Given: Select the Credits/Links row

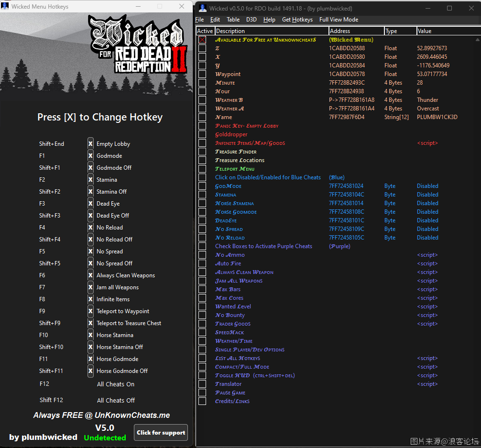Looking at the screenshot, I should pyautogui.click(x=232, y=401).
